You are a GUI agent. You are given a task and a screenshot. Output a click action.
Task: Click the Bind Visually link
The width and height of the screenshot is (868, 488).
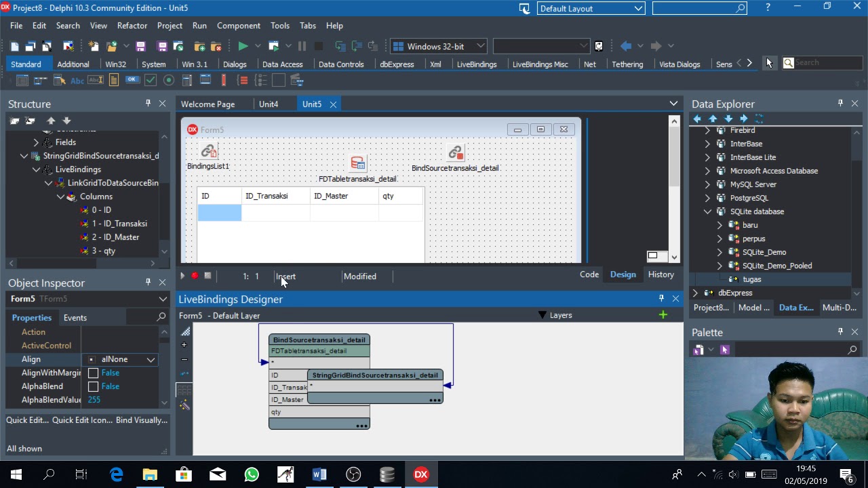click(142, 420)
